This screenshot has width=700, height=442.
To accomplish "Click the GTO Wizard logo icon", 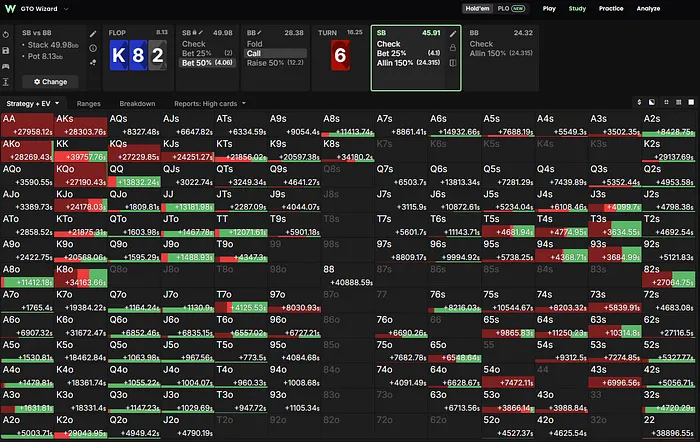I will [x=10, y=8].
